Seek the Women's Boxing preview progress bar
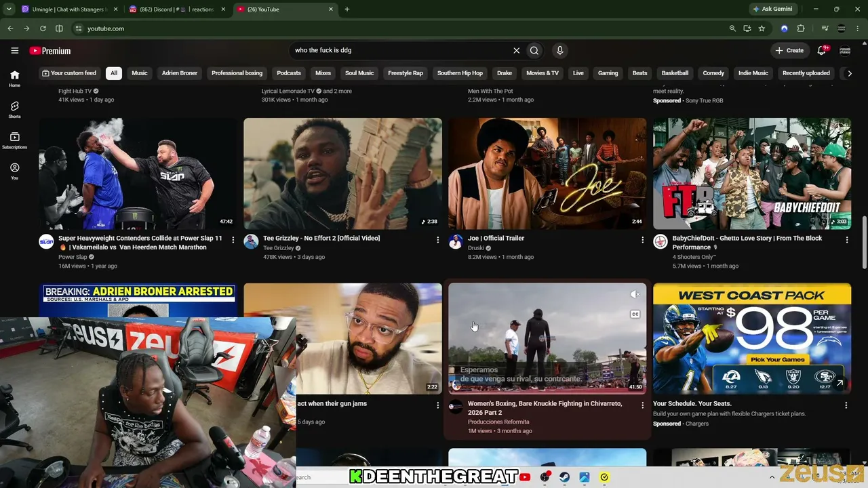The width and height of the screenshot is (868, 488). tap(547, 393)
